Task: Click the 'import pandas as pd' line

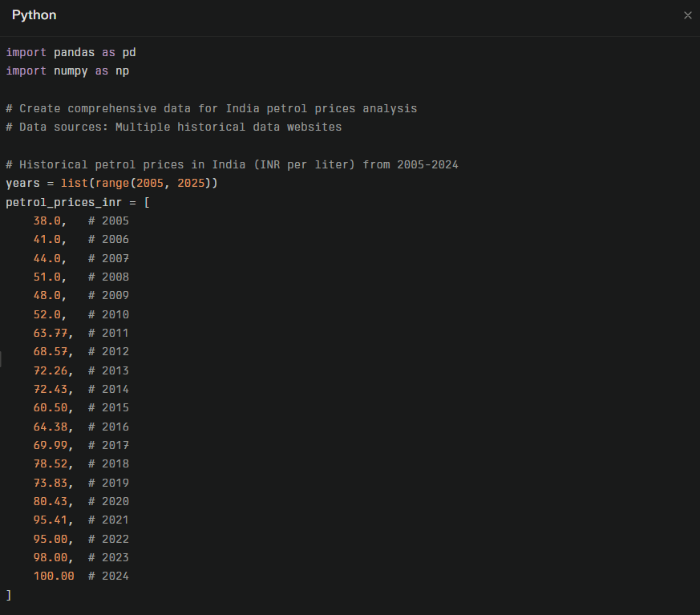Action: 71,52
